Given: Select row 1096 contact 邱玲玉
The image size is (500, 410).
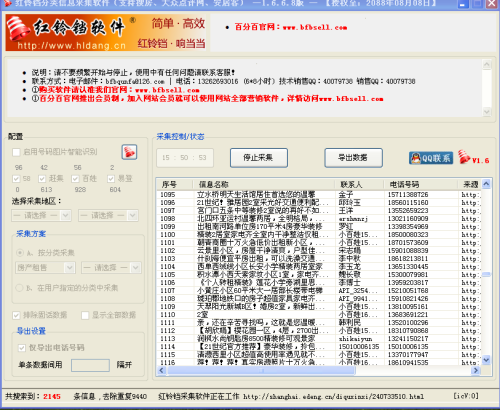Looking at the screenshot, I should 349,202.
